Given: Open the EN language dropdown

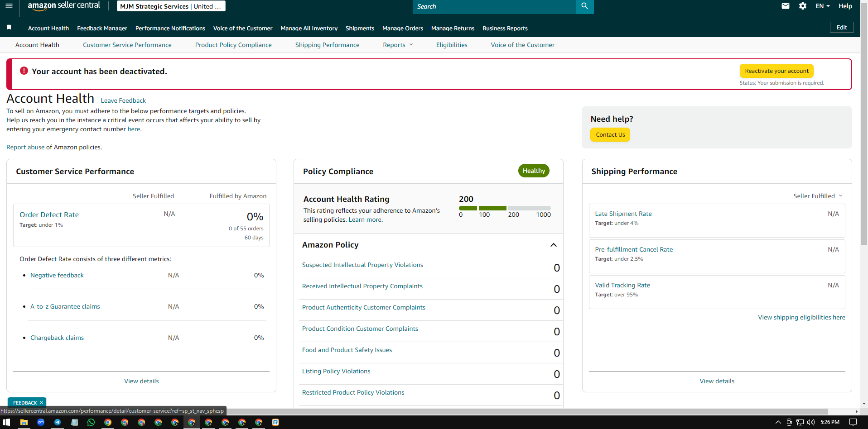Looking at the screenshot, I should [x=823, y=6].
